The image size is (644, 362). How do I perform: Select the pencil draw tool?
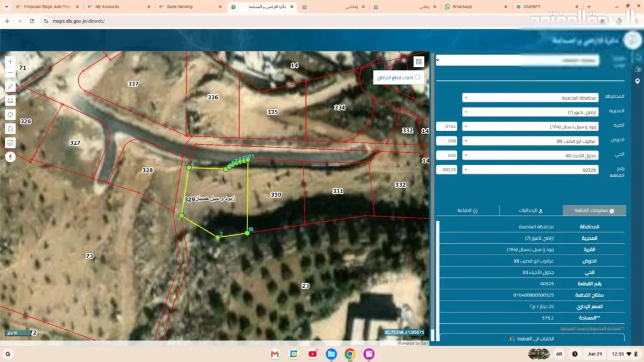(10, 86)
